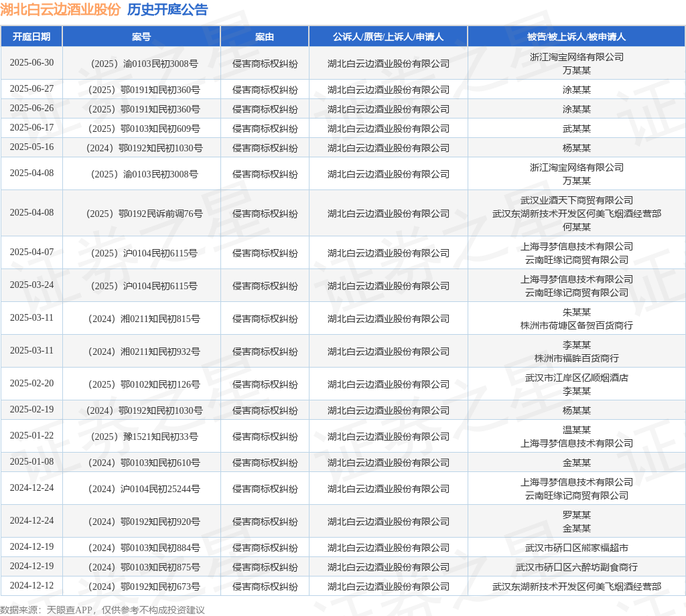Viewport: 686px width, 616px height.
Task: Select the date cell 2025-06-26
Action: 32,108
